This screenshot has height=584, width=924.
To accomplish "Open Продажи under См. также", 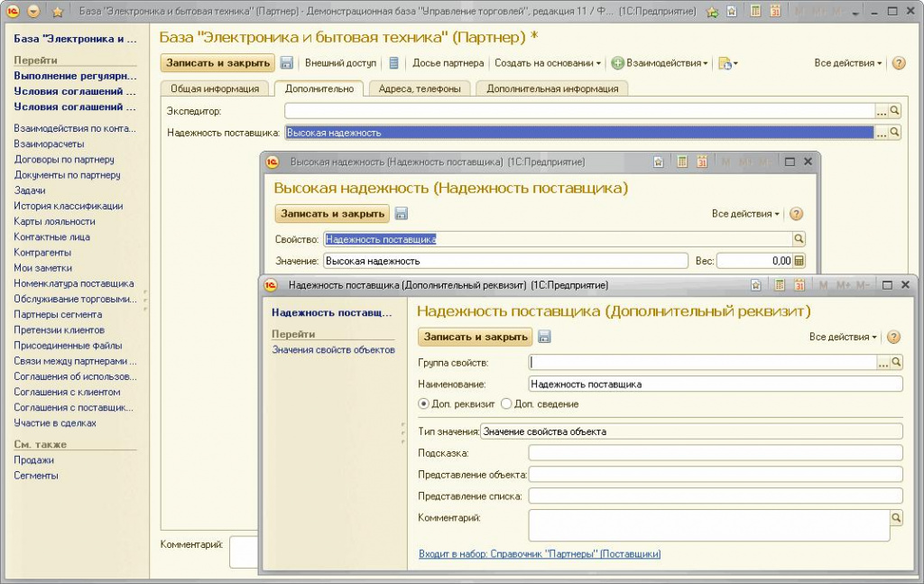I will pyautogui.click(x=33, y=460).
